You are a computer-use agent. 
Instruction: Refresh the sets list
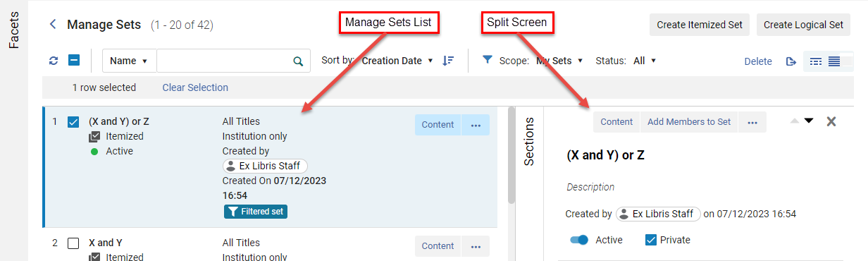click(x=54, y=61)
